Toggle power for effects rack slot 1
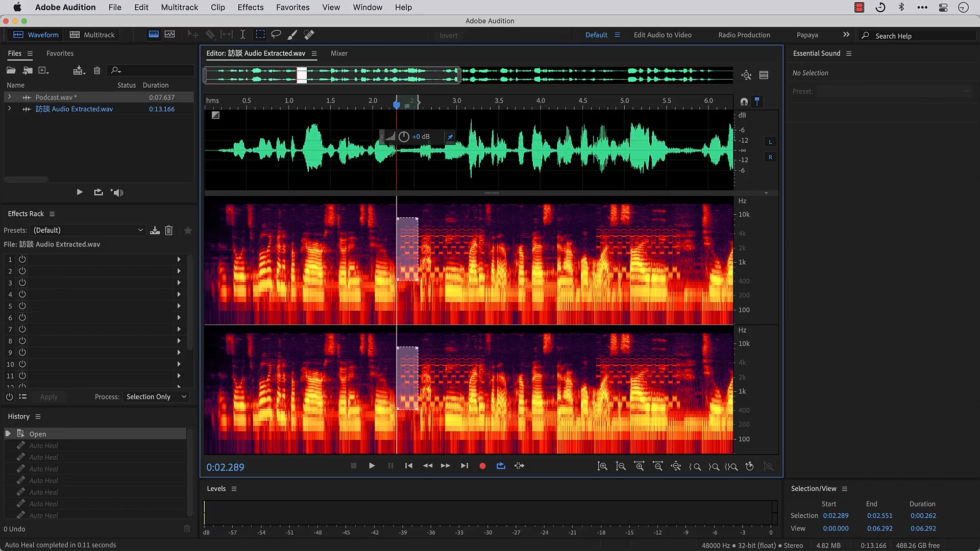This screenshot has width=980, height=551. 22,259
